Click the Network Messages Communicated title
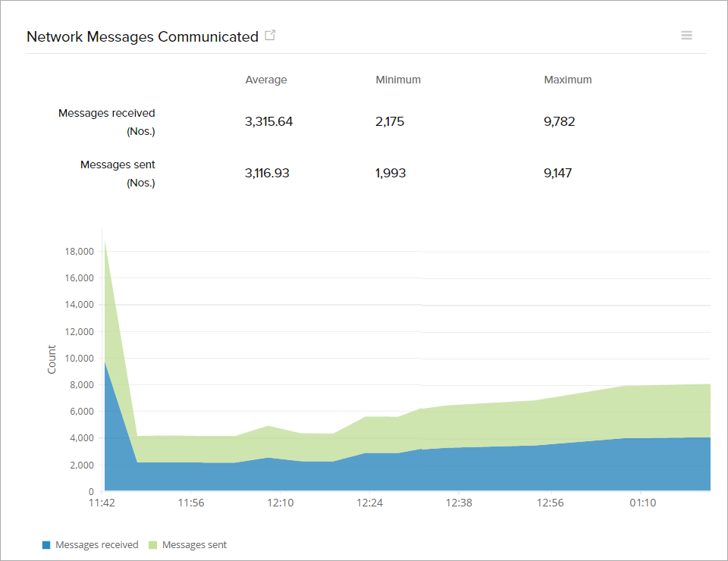The height and width of the screenshot is (561, 728). pyautogui.click(x=143, y=36)
